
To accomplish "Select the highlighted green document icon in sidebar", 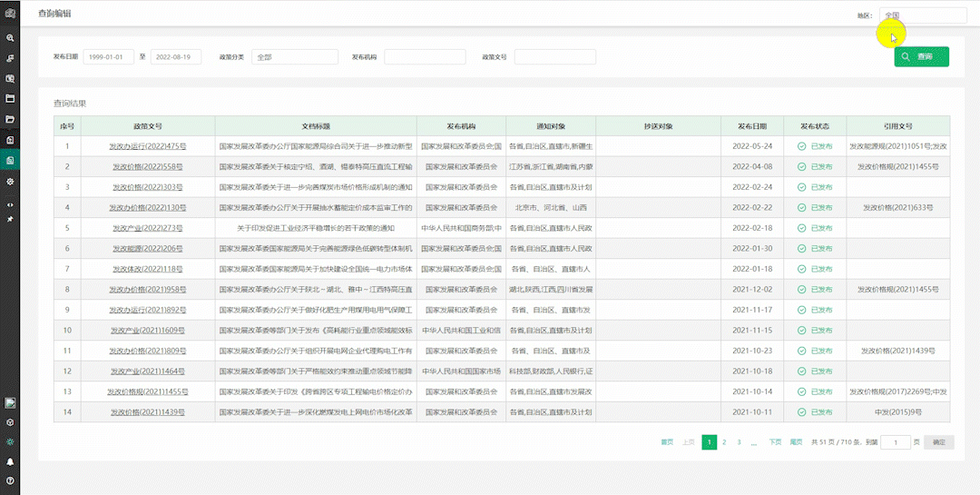I will (x=10, y=161).
